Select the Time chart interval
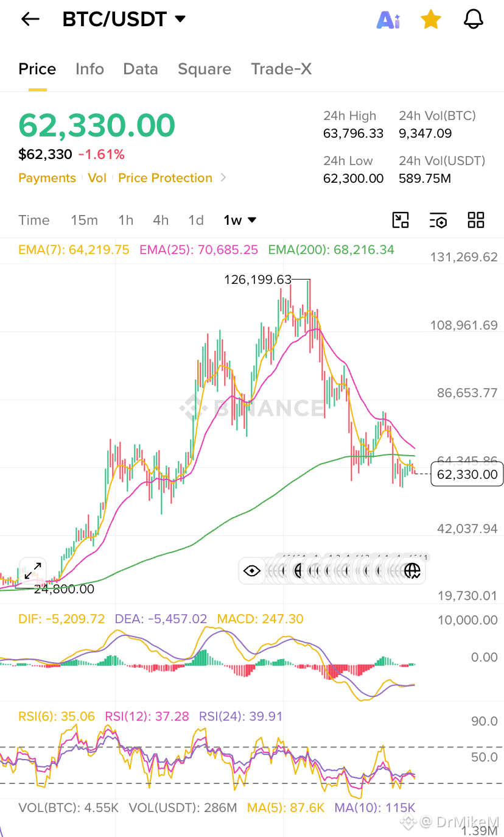This screenshot has width=504, height=837. pos(34,221)
